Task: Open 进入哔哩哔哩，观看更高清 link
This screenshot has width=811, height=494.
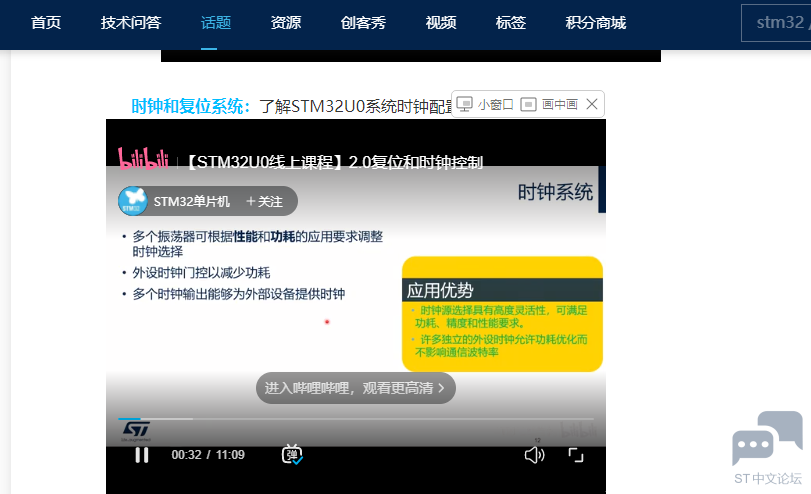Action: click(355, 388)
